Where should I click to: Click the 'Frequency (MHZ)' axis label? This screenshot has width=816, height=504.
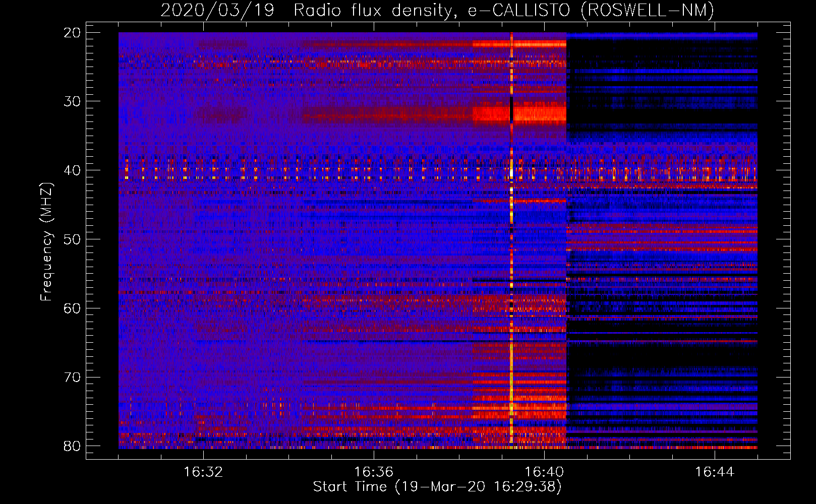click(x=46, y=242)
